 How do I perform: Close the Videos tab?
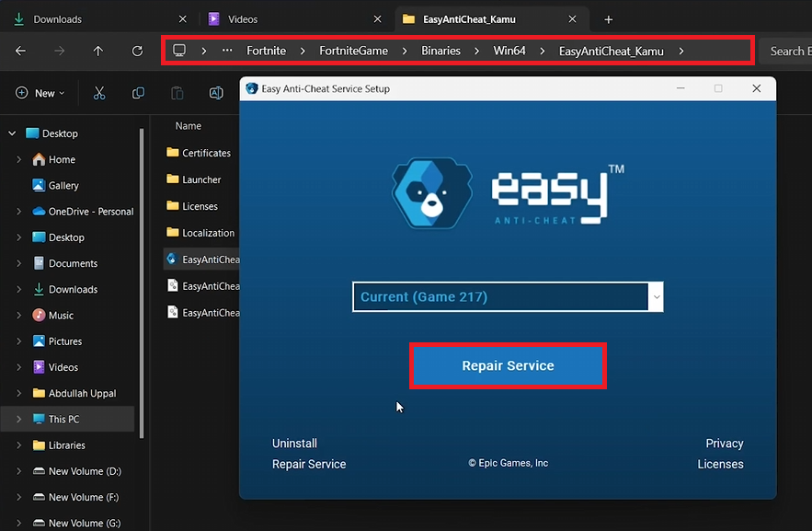[378, 19]
